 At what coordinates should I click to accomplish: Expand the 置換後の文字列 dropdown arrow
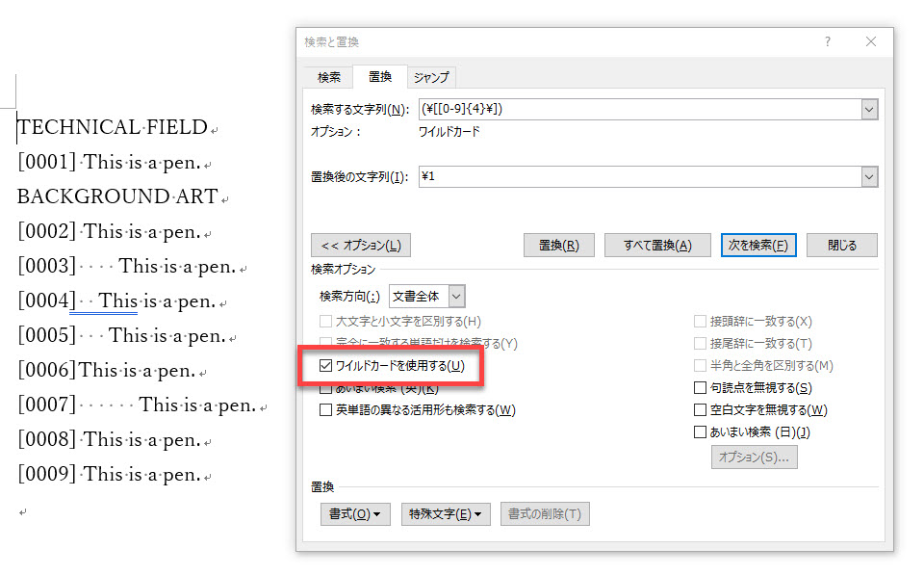tap(869, 177)
